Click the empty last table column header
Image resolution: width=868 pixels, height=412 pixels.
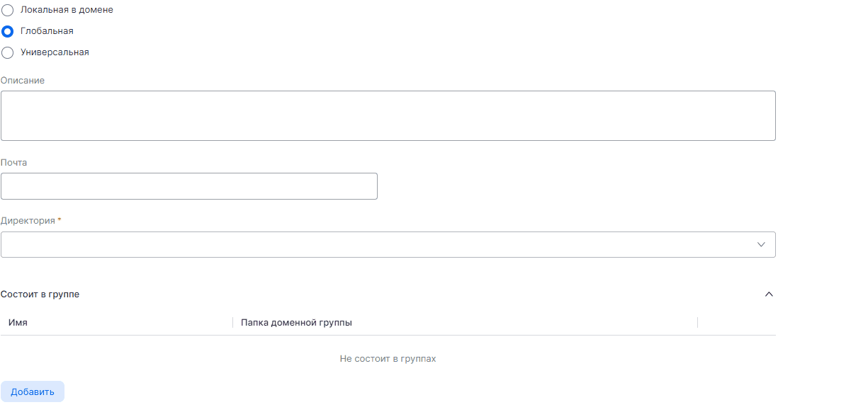(x=736, y=323)
